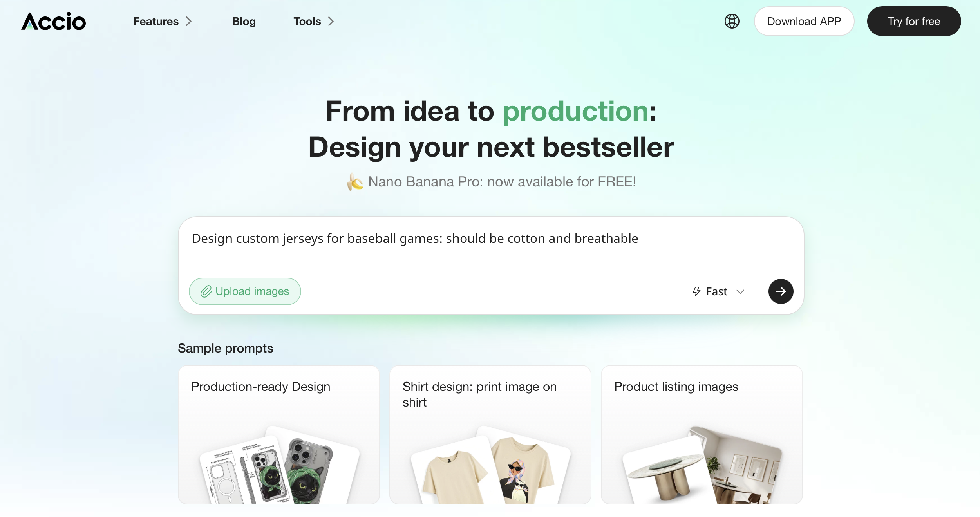
Task: Expand the Features menu chevron
Action: pyautogui.click(x=189, y=21)
